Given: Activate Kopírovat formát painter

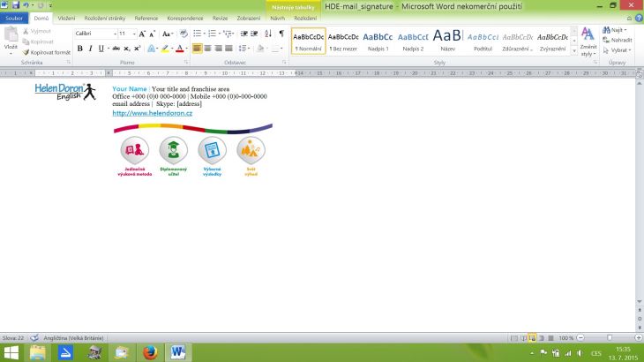Looking at the screenshot, I should pos(47,53).
